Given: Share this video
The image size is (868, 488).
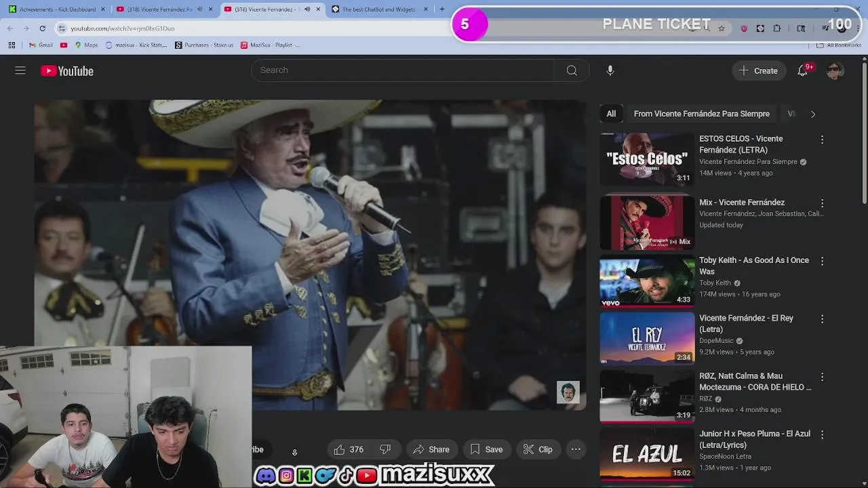Looking at the screenshot, I should [x=431, y=449].
